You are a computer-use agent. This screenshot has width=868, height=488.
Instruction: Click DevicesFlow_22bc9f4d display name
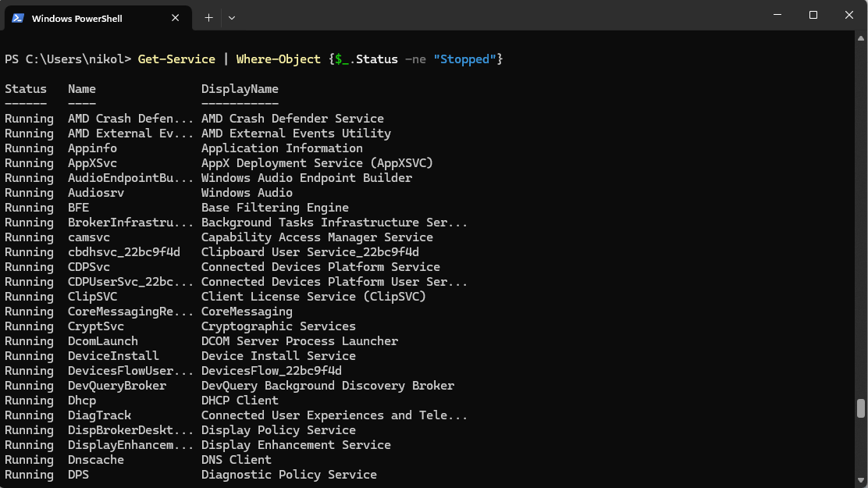(272, 371)
